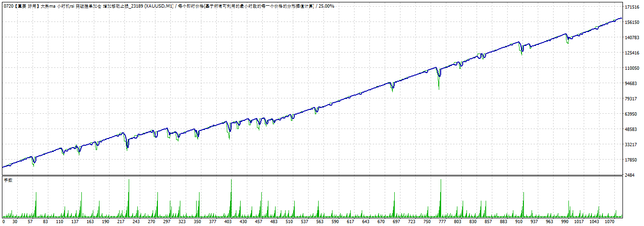Viewport: 644px width, 226px height.
Task: Click trade number 510 on the bottom axis
Action: pyautogui.click(x=289, y=222)
